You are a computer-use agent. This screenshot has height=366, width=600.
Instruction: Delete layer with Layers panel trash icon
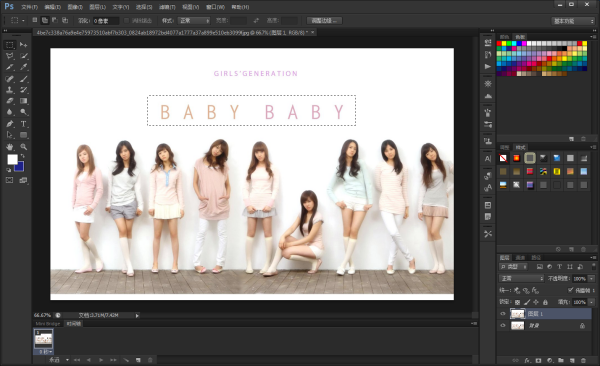[583, 361]
